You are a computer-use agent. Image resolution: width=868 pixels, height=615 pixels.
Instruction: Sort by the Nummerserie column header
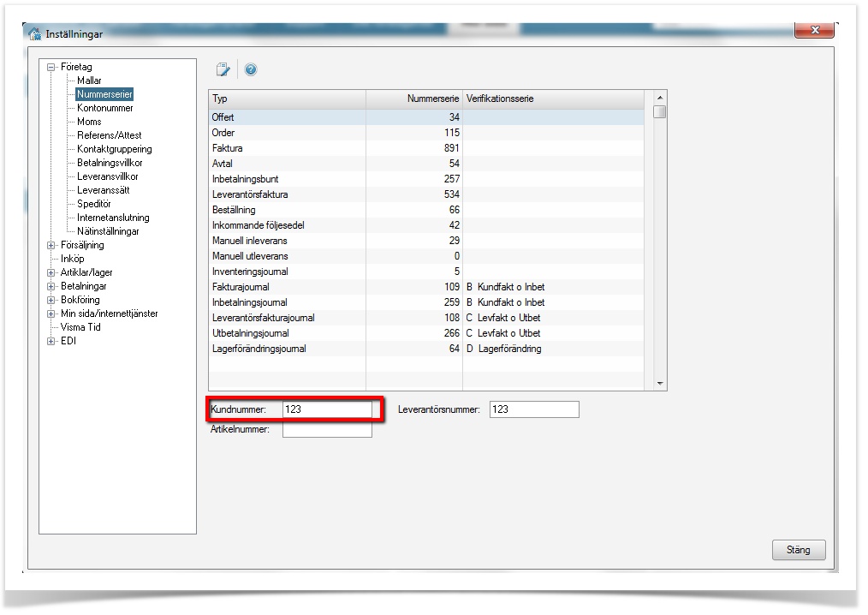click(414, 99)
